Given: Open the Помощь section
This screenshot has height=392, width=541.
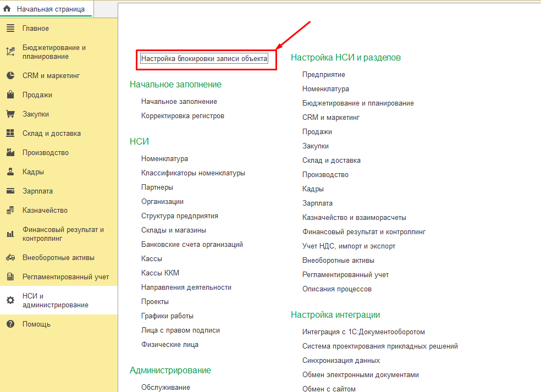Looking at the screenshot, I should point(59,324).
